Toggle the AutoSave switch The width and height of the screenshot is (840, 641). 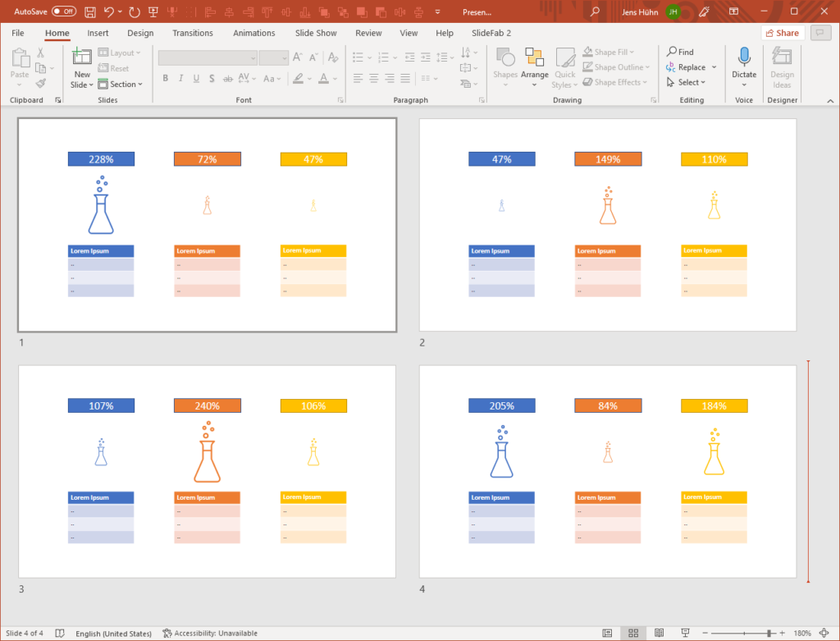(x=64, y=11)
